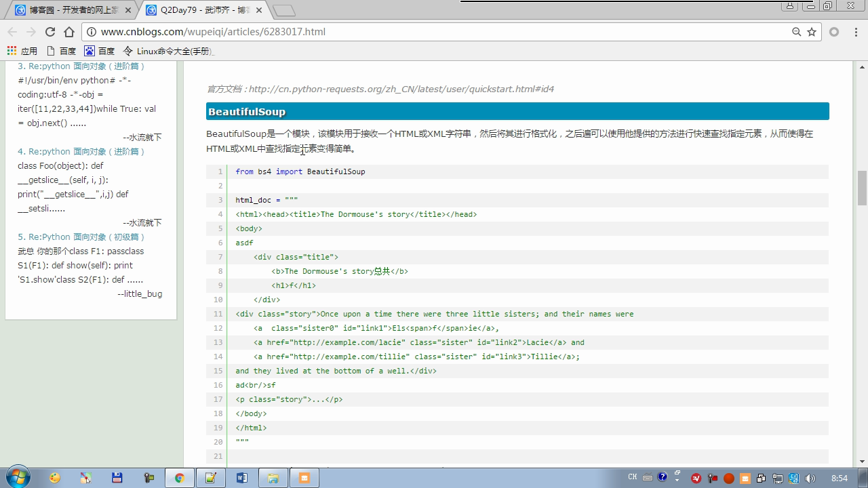868x488 pixels.
Task: Open the zoom magnifier in address bar
Action: coord(797,32)
